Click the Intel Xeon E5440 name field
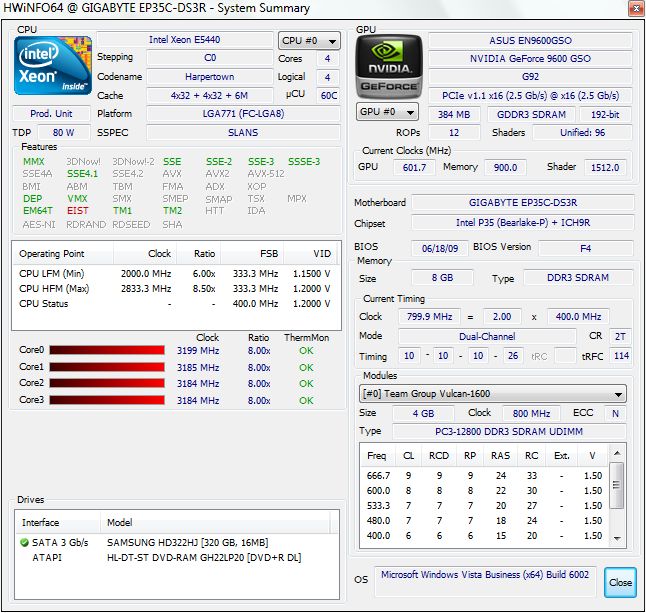Image resolution: width=646 pixels, height=613 pixels. [x=185, y=40]
